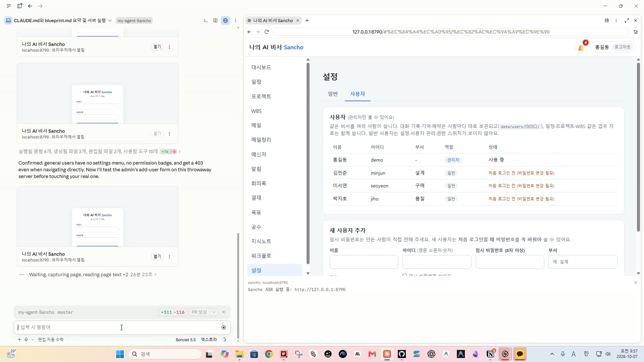Click the PR 생성 button
The height and width of the screenshot is (362, 644).
coord(199,312)
